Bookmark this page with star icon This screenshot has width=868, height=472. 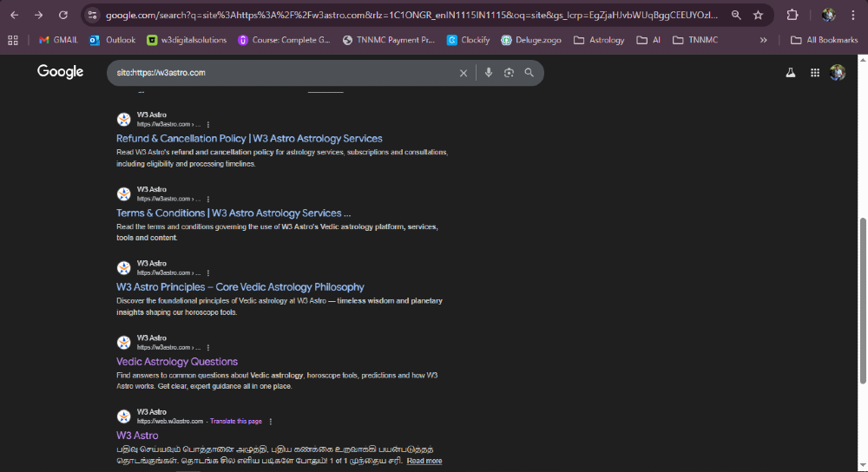[758, 15]
